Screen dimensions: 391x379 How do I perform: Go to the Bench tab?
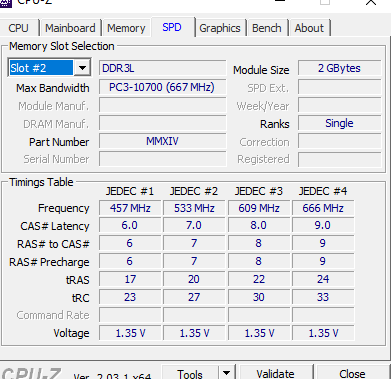pos(267,28)
